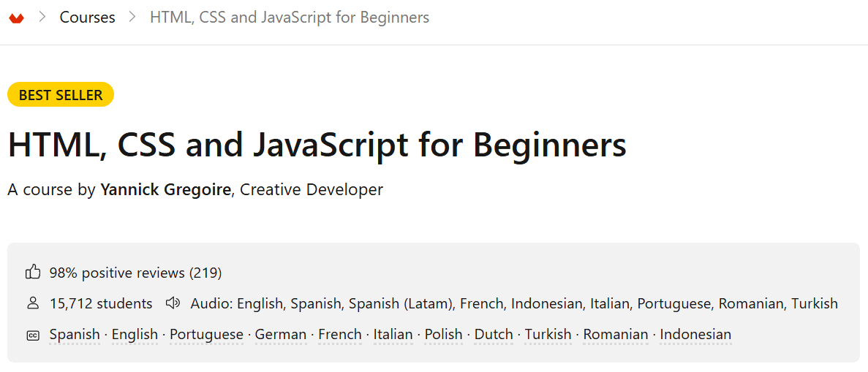
Task: Click the 15,712 students count
Action: (101, 303)
